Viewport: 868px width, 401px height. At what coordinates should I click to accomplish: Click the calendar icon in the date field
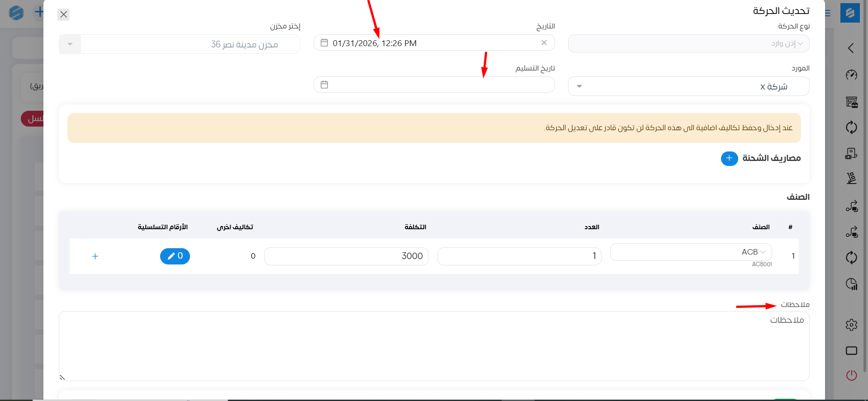tap(324, 43)
